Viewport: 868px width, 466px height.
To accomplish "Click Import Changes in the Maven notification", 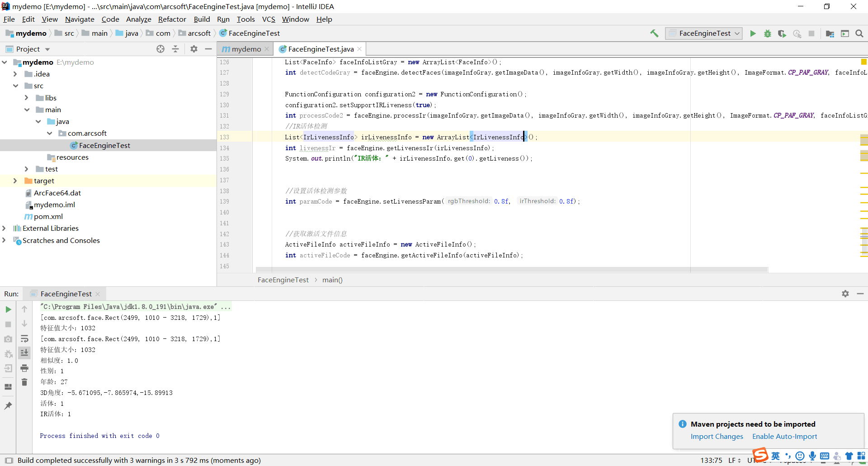I will (717, 436).
